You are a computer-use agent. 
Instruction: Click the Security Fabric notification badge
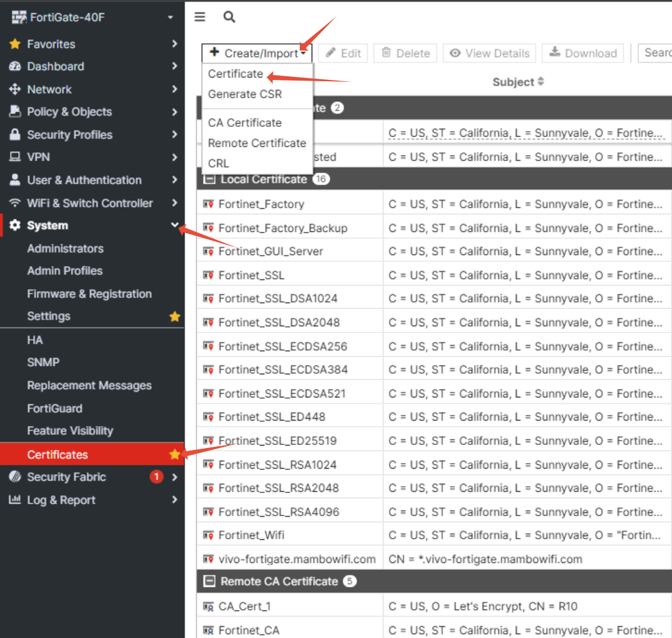point(156,477)
